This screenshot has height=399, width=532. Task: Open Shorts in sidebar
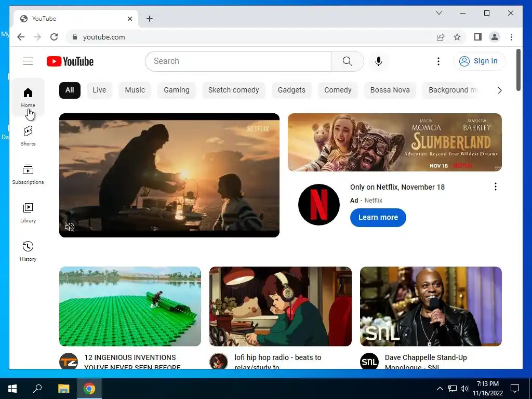pos(28,136)
